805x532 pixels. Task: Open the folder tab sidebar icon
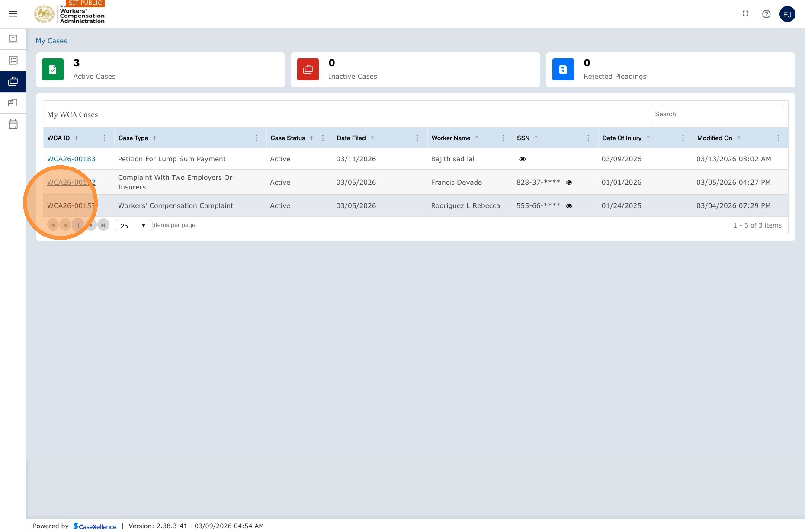[13, 103]
